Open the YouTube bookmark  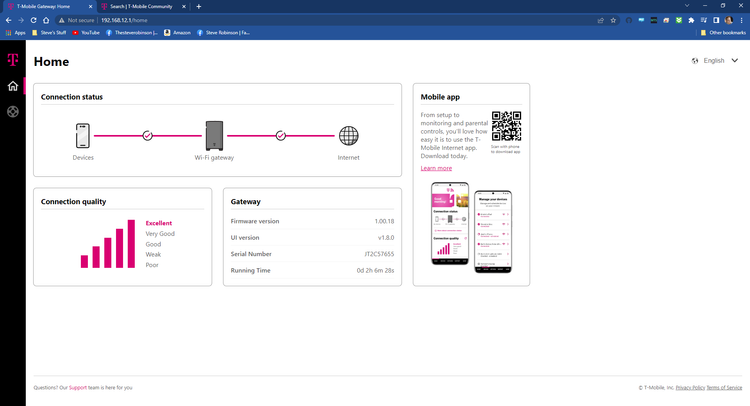pos(86,33)
